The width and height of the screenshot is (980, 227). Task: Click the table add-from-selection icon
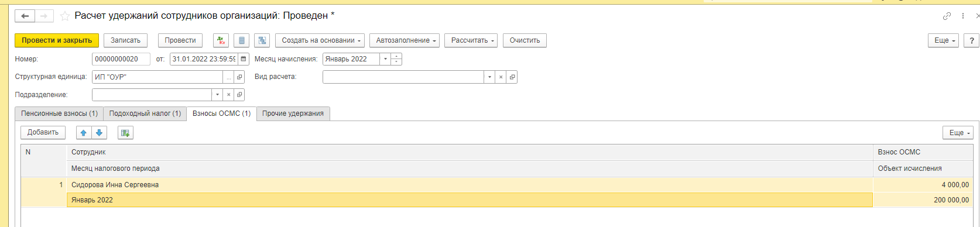coord(125,133)
